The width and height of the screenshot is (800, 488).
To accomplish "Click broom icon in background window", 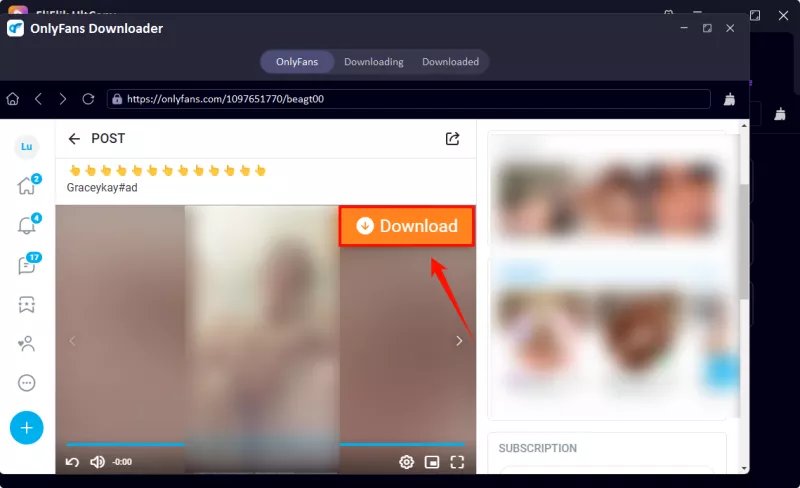I will coord(780,114).
